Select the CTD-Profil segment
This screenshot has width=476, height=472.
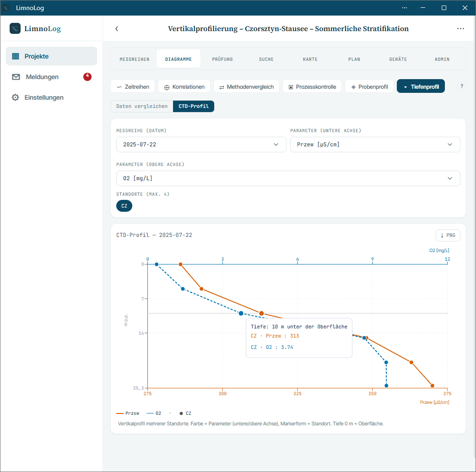pyautogui.click(x=193, y=106)
